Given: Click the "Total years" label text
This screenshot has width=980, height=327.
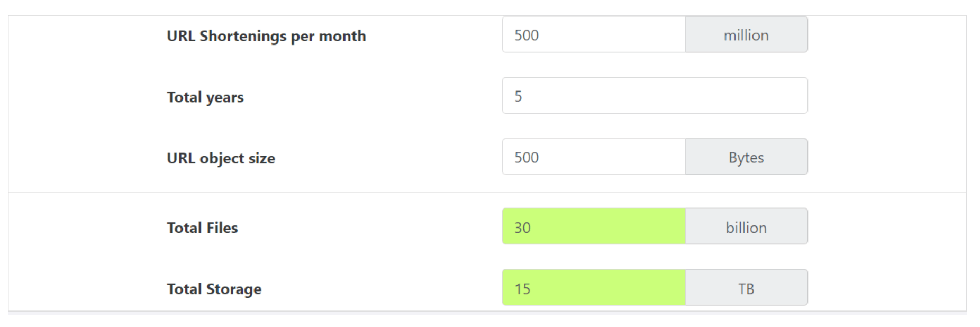Looking at the screenshot, I should [205, 97].
